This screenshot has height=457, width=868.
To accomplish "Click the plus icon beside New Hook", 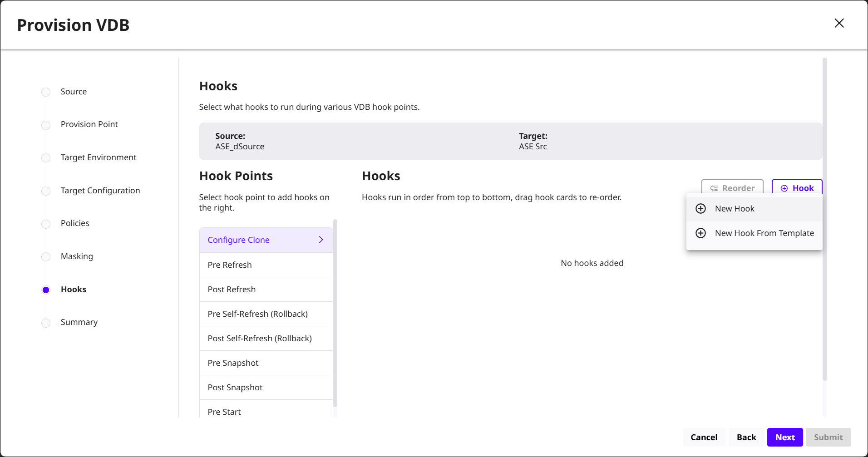I will (x=700, y=209).
